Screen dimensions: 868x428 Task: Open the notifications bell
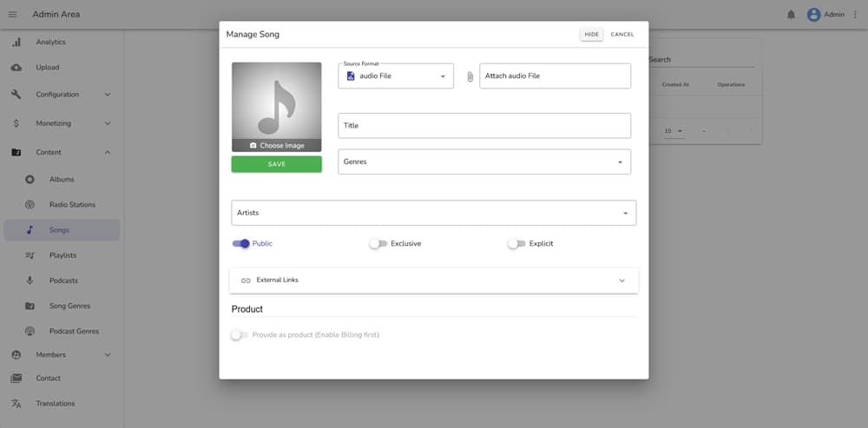791,14
